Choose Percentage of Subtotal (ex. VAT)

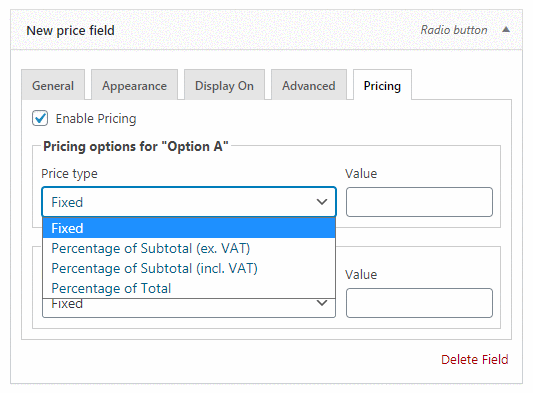click(189, 248)
